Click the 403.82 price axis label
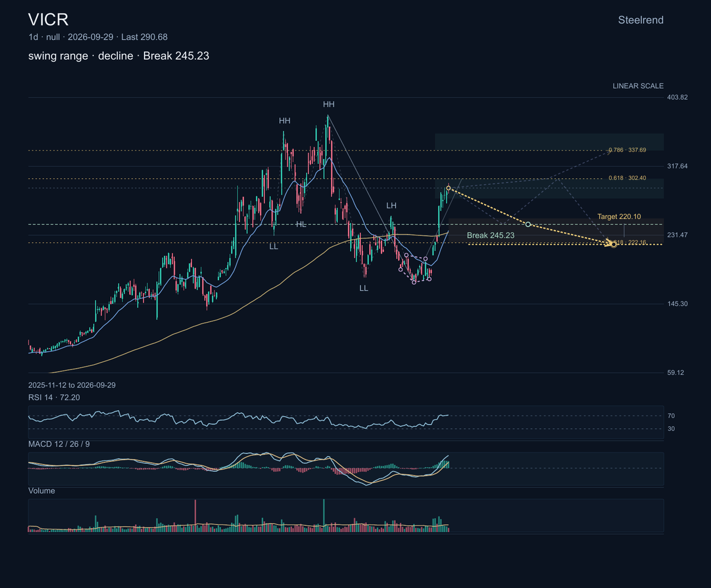This screenshot has height=588, width=711. click(677, 97)
